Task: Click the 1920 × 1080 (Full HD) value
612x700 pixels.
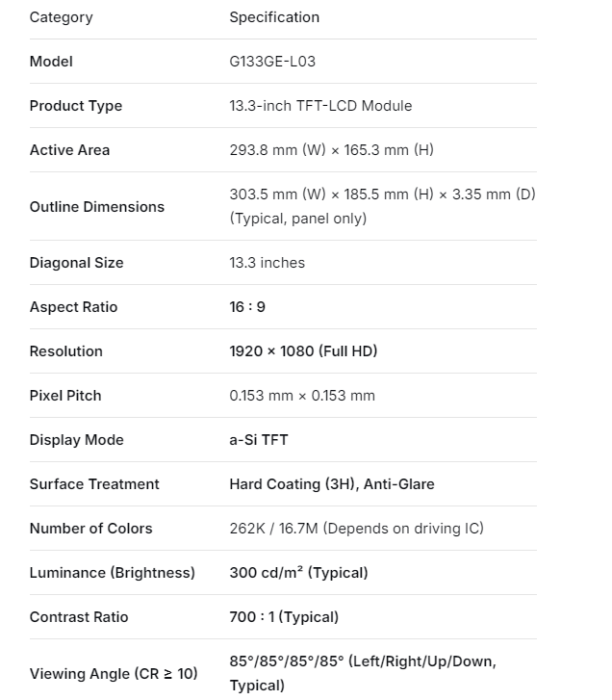Action: click(x=303, y=351)
